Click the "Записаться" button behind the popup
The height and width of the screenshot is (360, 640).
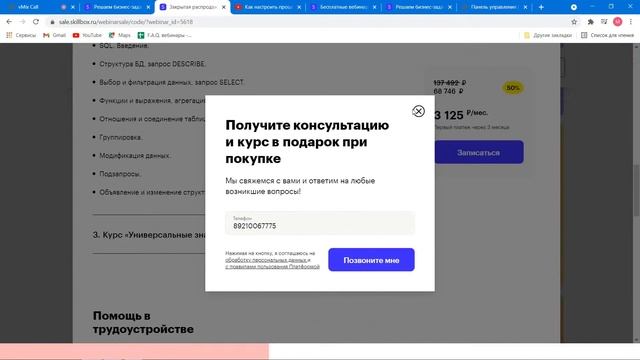pos(478,152)
